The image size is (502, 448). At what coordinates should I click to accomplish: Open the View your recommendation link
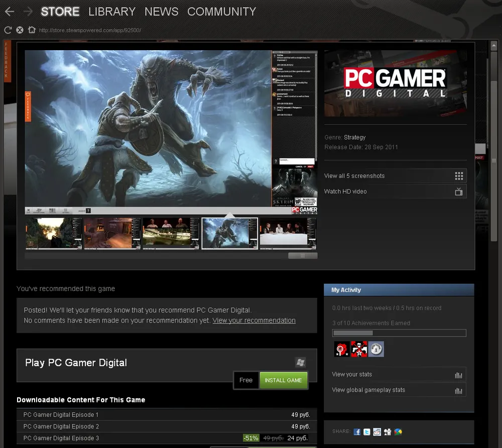(254, 321)
